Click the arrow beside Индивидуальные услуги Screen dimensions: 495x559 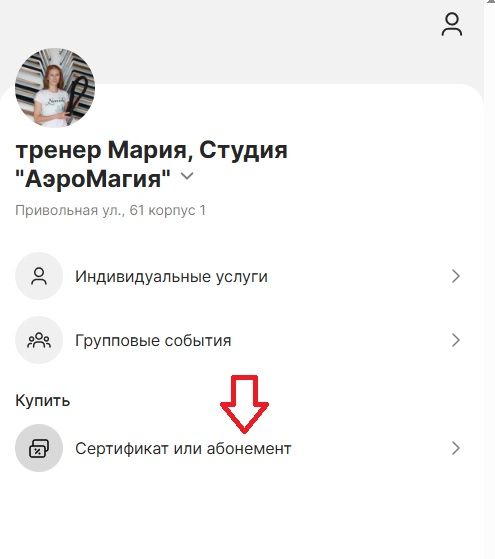455,276
